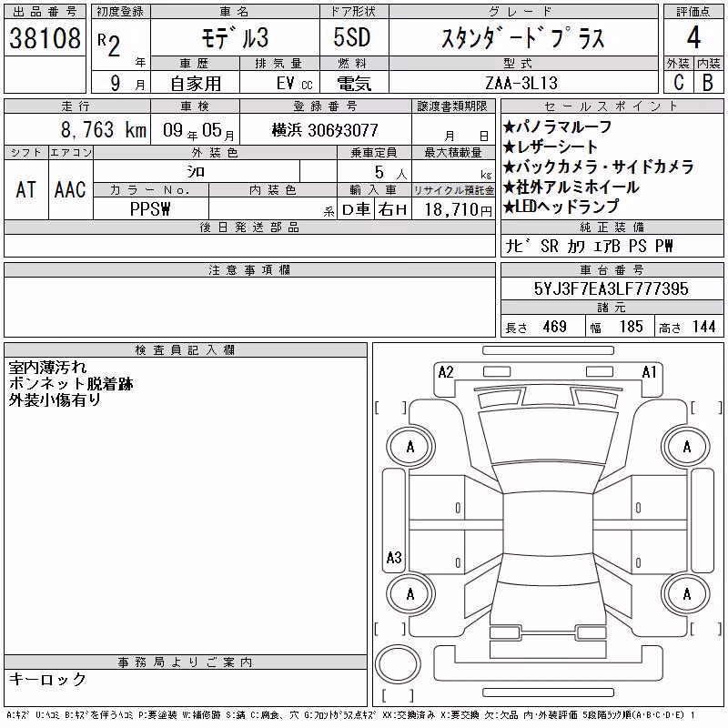Click the recycle deposit 18,710円

[x=459, y=210]
